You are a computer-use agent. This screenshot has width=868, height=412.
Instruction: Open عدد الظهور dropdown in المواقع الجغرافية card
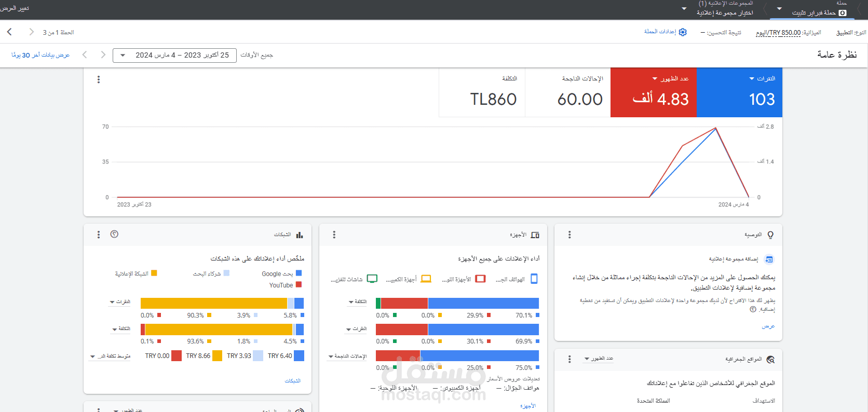[599, 359]
